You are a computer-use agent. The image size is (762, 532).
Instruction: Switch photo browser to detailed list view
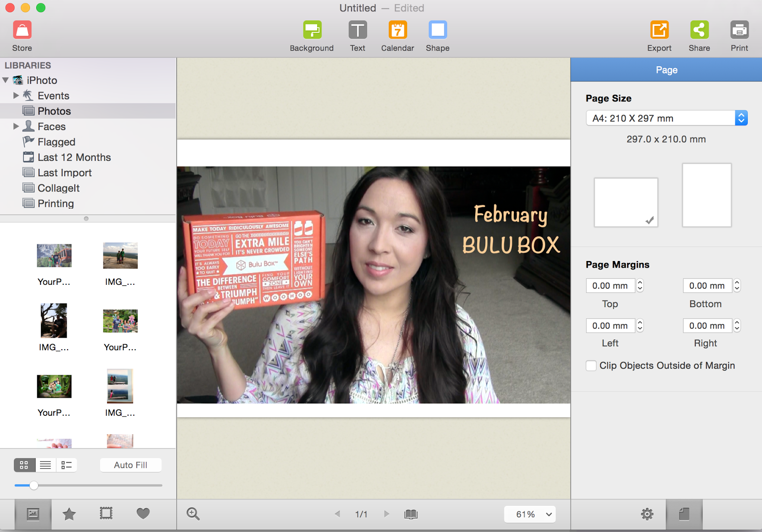tap(67, 465)
